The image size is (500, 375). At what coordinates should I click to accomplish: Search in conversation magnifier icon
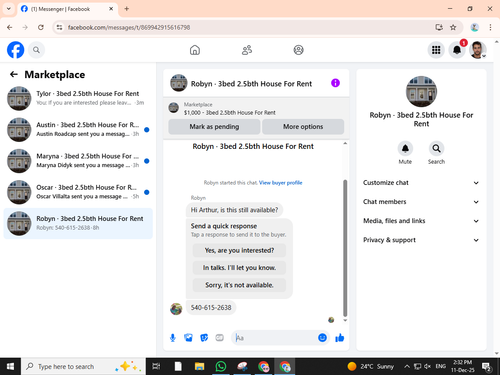(x=436, y=148)
